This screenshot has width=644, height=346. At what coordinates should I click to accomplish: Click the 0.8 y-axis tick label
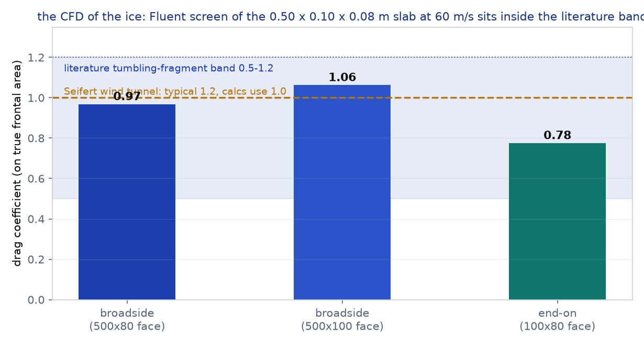[x=38, y=138]
